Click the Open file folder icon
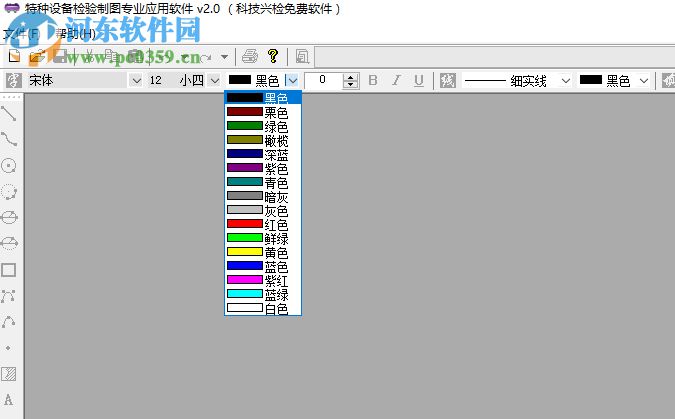Image resolution: width=675 pixels, height=419 pixels. [x=37, y=56]
